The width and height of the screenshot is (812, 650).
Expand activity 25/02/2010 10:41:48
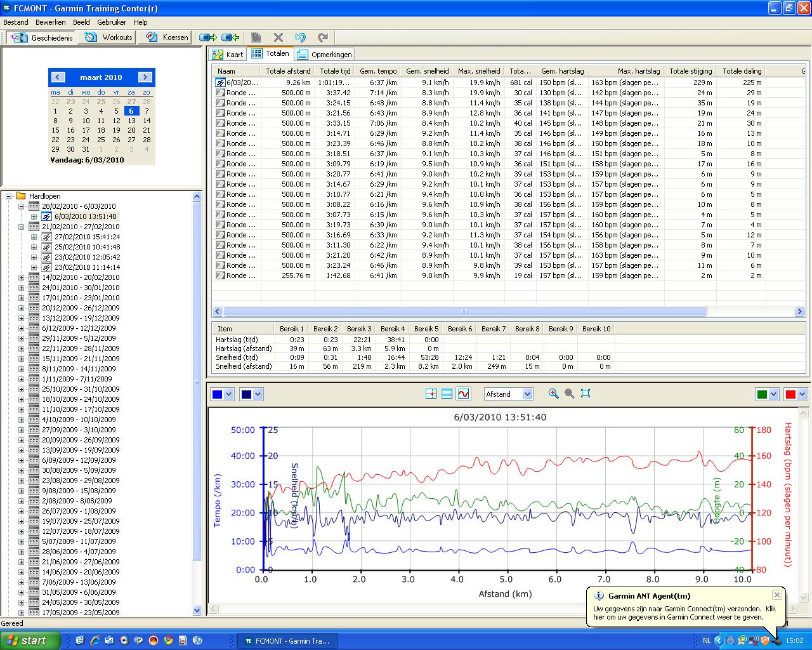click(x=34, y=247)
